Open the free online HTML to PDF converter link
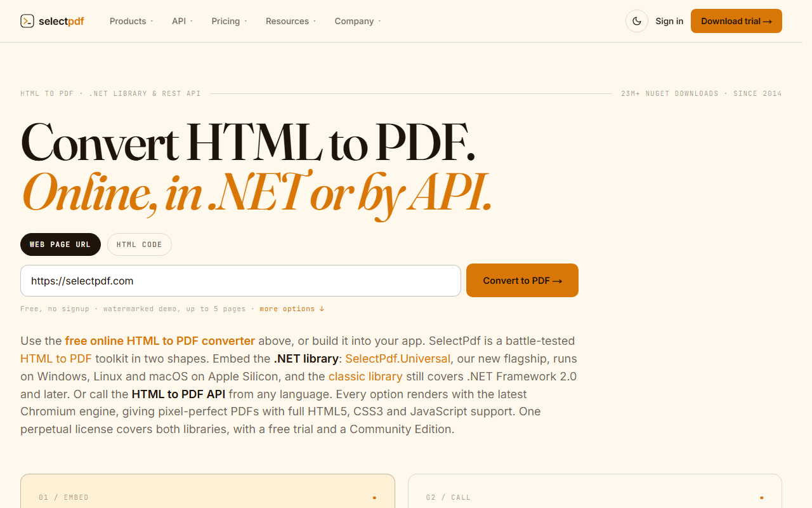 tap(160, 340)
